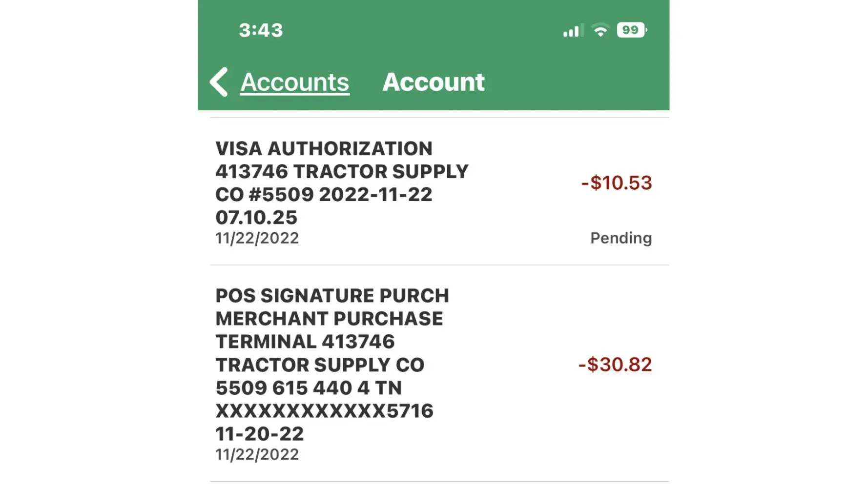868x488 pixels.
Task: Tap the 3:43 clock in status bar
Action: point(261,30)
